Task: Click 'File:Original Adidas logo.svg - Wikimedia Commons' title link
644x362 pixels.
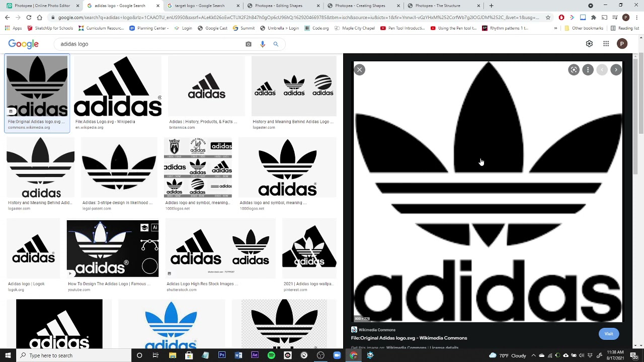Action: [x=409, y=338]
